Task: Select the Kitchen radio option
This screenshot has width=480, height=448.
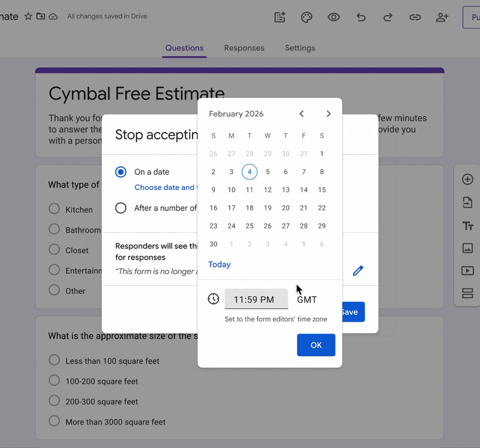Action: (53, 209)
